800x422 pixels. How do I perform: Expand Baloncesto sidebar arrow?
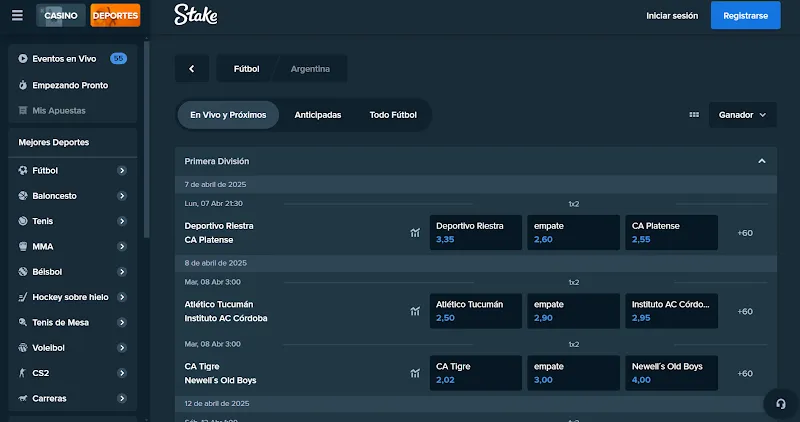click(122, 196)
